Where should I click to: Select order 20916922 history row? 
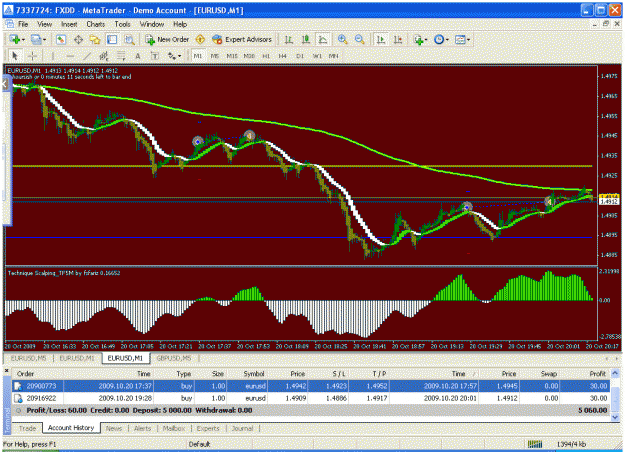311,398
